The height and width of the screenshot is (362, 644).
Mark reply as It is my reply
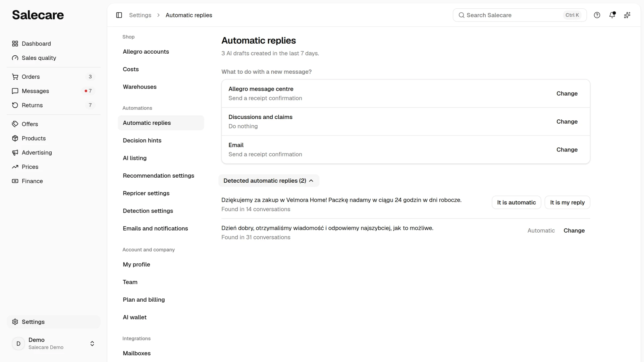click(567, 202)
